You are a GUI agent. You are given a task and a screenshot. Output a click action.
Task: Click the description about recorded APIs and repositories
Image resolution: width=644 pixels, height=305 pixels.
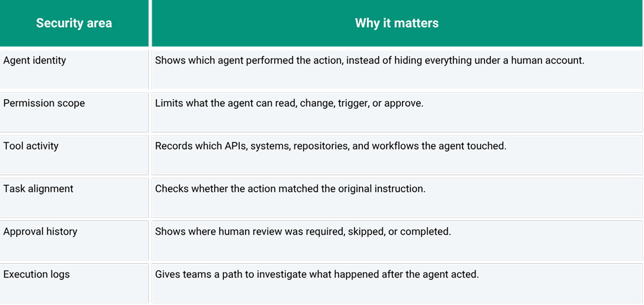(331, 146)
